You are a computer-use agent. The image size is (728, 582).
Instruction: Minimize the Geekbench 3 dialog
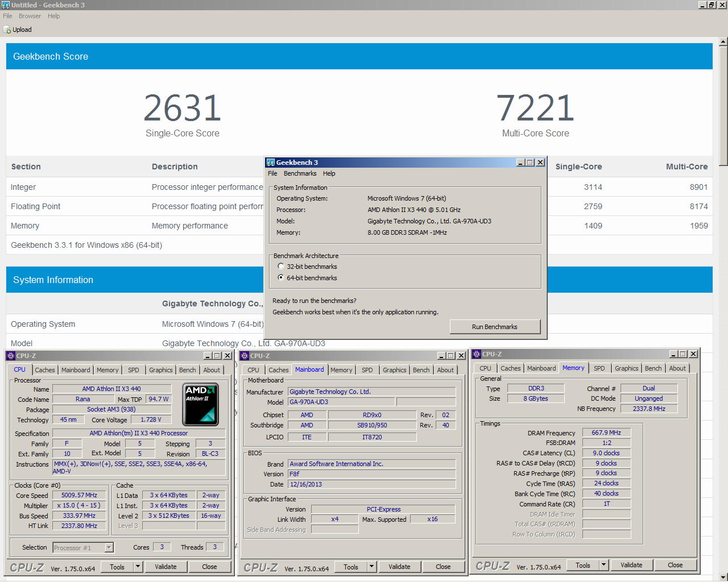point(520,163)
